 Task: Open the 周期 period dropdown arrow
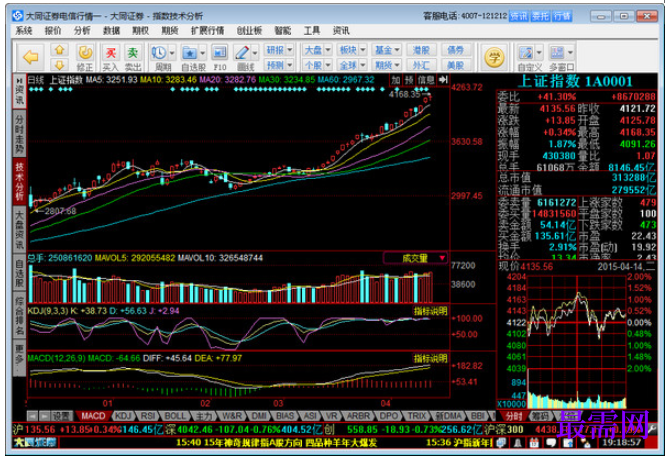(x=172, y=53)
